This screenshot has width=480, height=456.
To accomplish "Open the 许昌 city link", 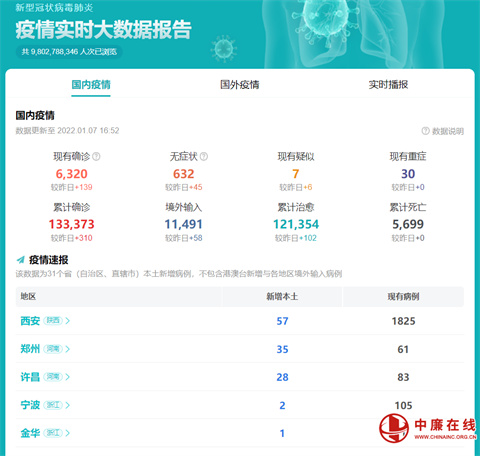I will tap(30, 377).
